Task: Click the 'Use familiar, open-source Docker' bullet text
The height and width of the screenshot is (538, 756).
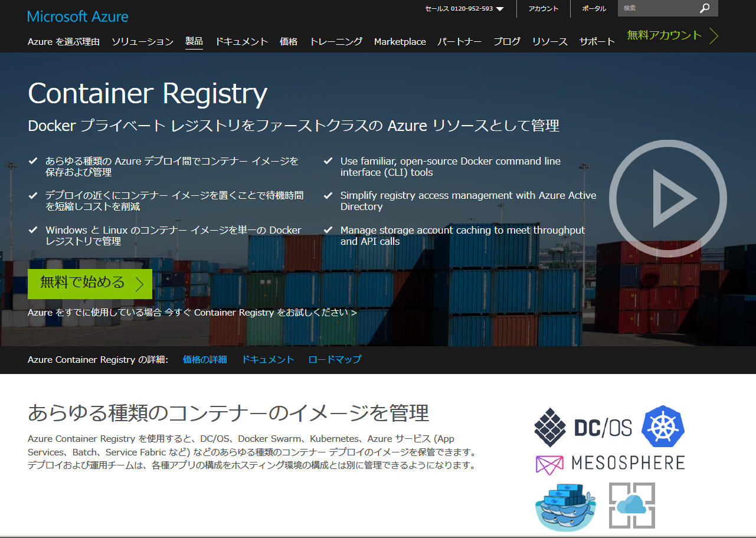Action: pyautogui.click(x=450, y=166)
